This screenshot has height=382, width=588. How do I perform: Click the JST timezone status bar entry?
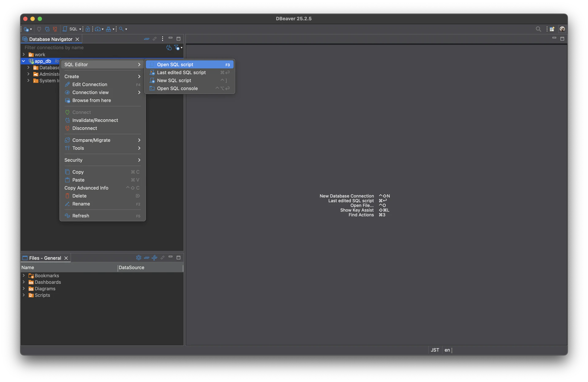click(435, 350)
